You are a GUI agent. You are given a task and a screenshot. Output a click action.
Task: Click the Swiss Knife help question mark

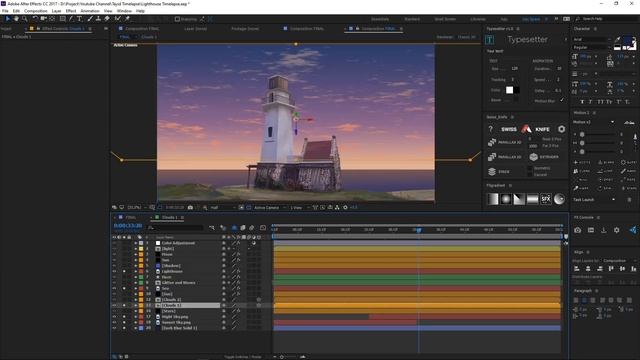[491, 129]
